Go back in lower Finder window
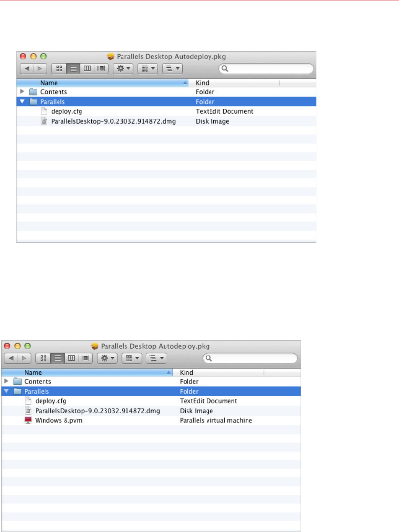 tap(11, 358)
